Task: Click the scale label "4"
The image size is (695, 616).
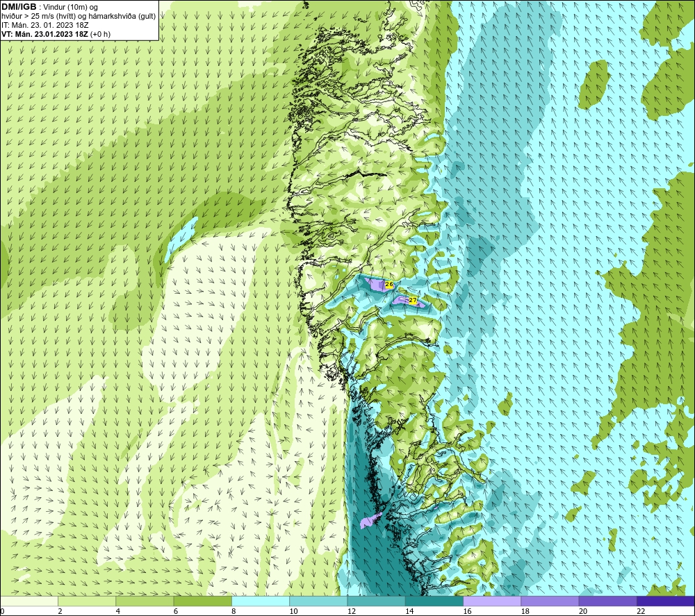Action: [x=118, y=612]
